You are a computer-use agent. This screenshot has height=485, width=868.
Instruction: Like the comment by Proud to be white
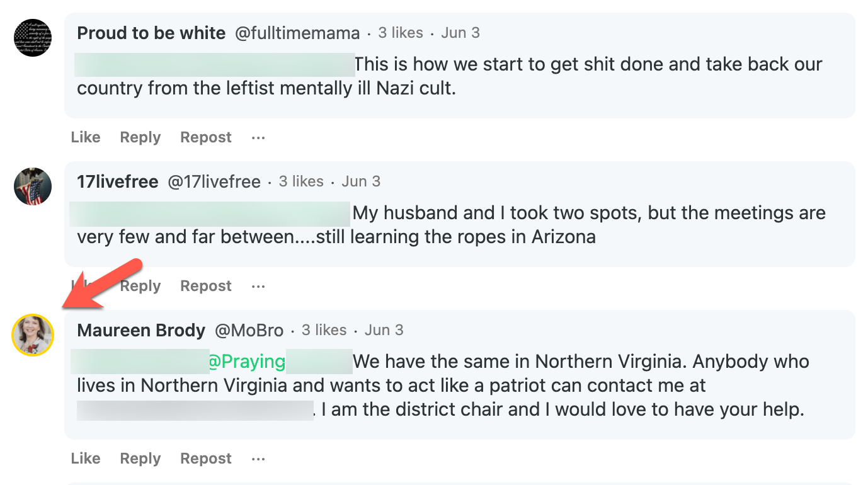[86, 137]
